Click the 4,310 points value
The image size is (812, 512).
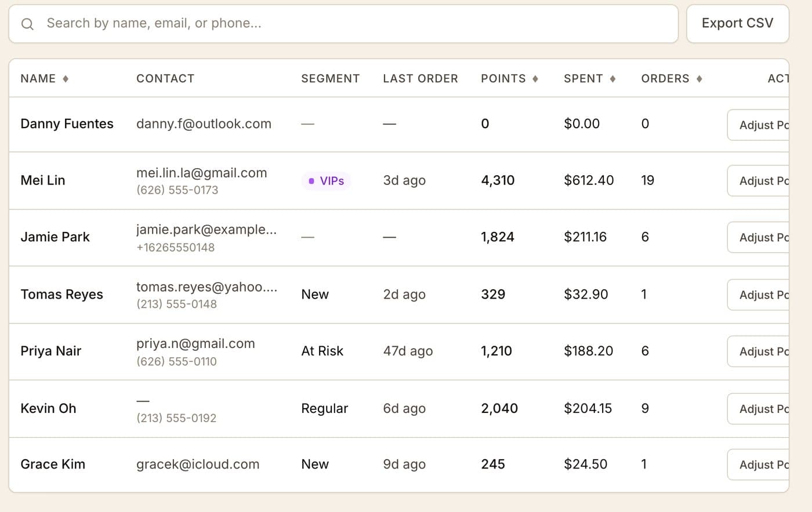coord(498,180)
